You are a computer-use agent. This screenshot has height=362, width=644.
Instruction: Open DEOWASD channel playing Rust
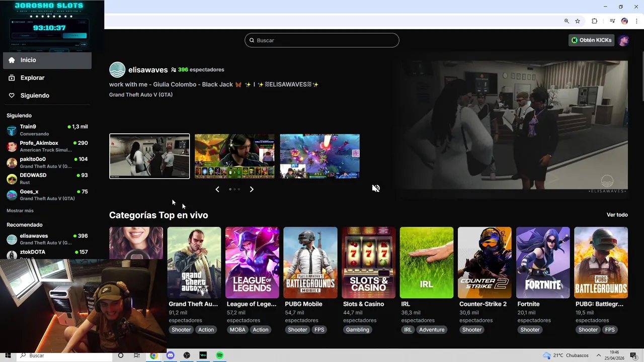click(x=47, y=178)
